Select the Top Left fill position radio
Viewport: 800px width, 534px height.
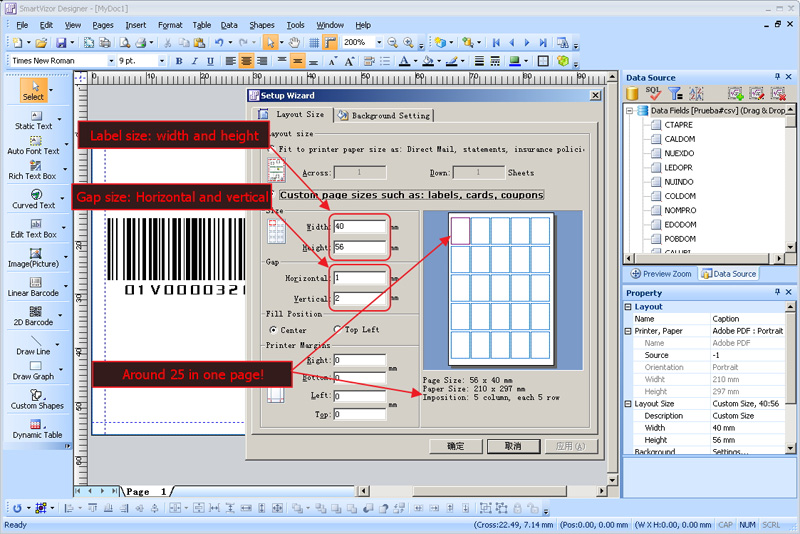pos(337,329)
